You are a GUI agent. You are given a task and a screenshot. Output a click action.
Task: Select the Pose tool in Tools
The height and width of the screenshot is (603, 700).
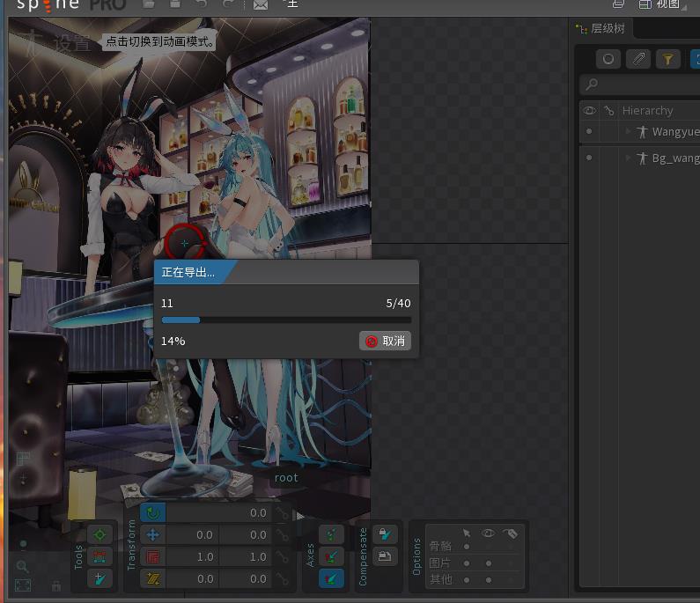click(99, 534)
